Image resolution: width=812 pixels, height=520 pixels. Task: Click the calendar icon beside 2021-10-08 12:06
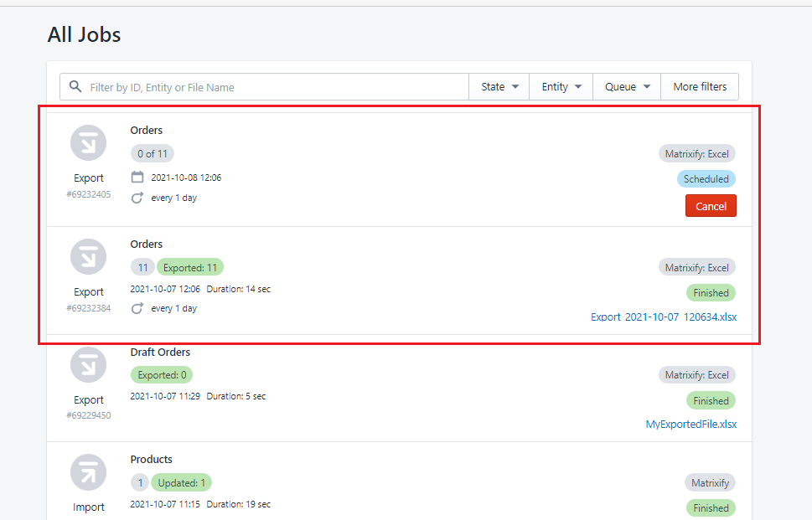click(137, 178)
